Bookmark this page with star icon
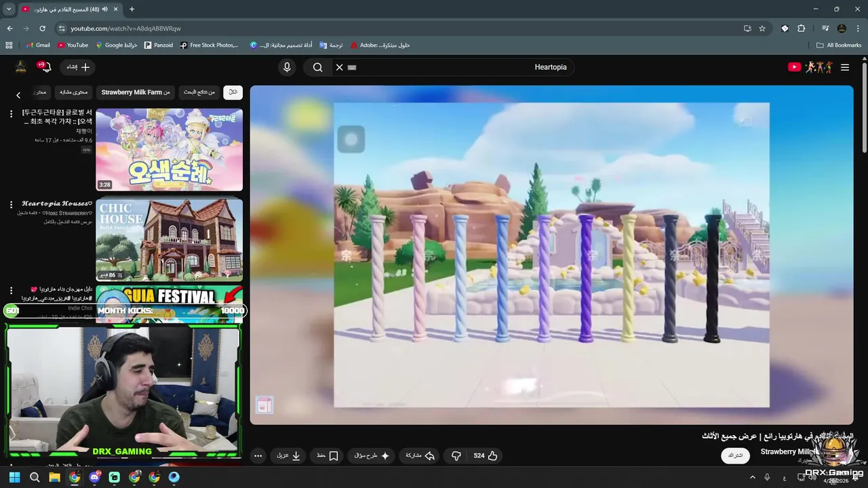This screenshot has height=488, width=868. click(x=762, y=28)
